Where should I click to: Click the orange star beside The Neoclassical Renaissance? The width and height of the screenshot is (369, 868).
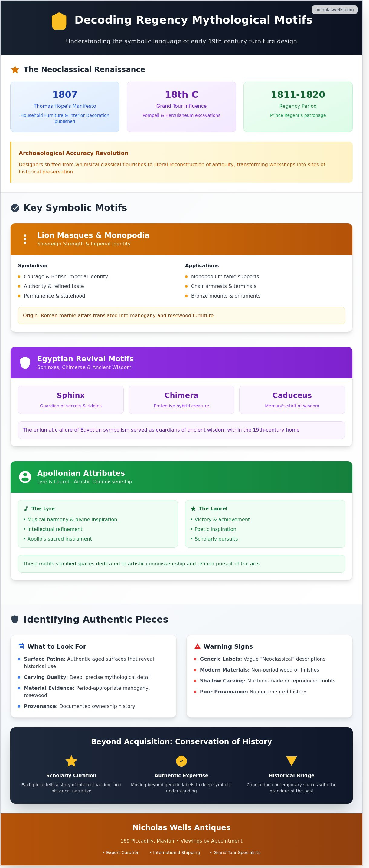pos(15,70)
